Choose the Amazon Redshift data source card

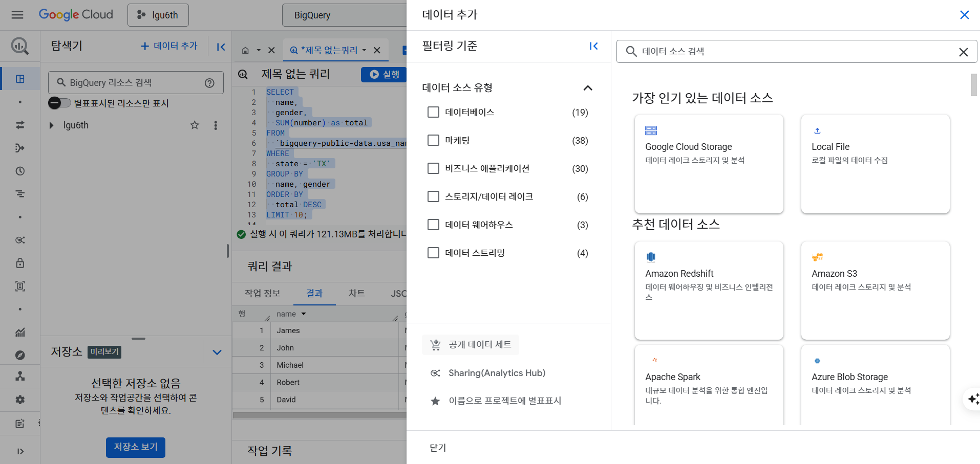tap(709, 291)
